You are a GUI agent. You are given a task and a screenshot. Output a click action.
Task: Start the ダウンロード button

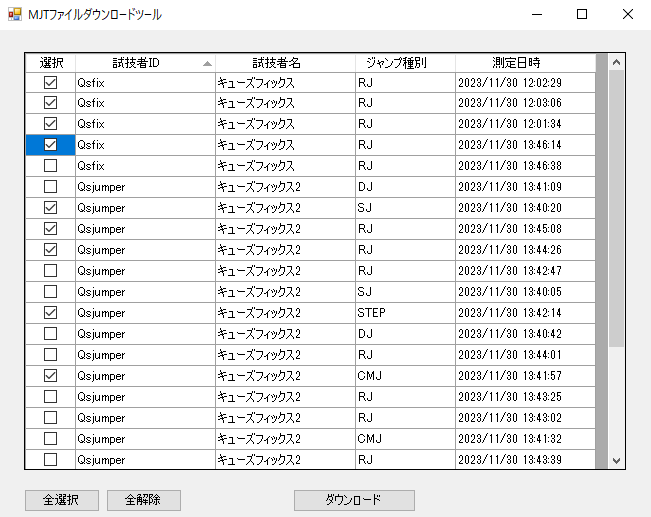click(354, 500)
